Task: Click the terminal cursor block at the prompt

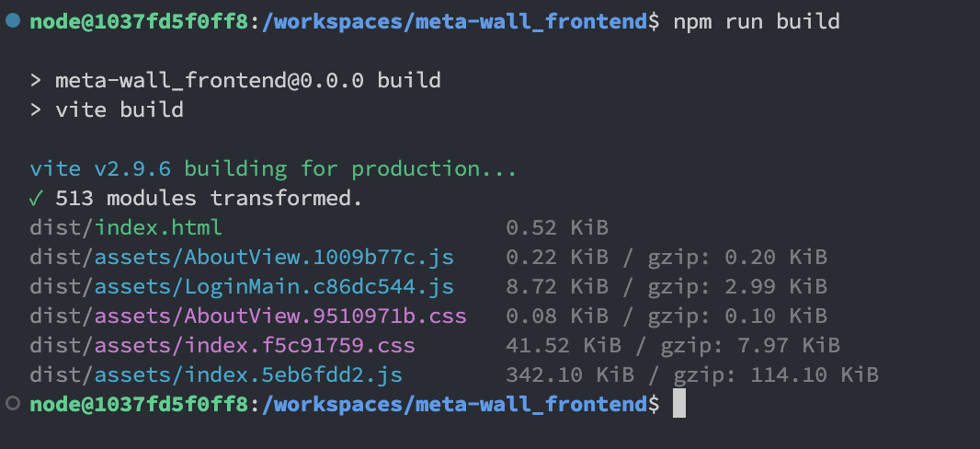Action: (x=679, y=404)
